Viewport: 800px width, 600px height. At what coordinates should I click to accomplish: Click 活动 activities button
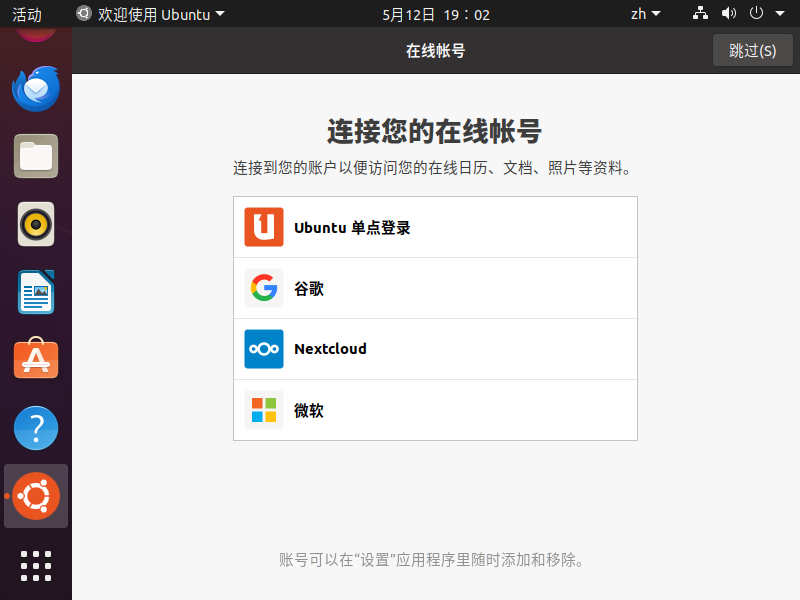[x=27, y=14]
